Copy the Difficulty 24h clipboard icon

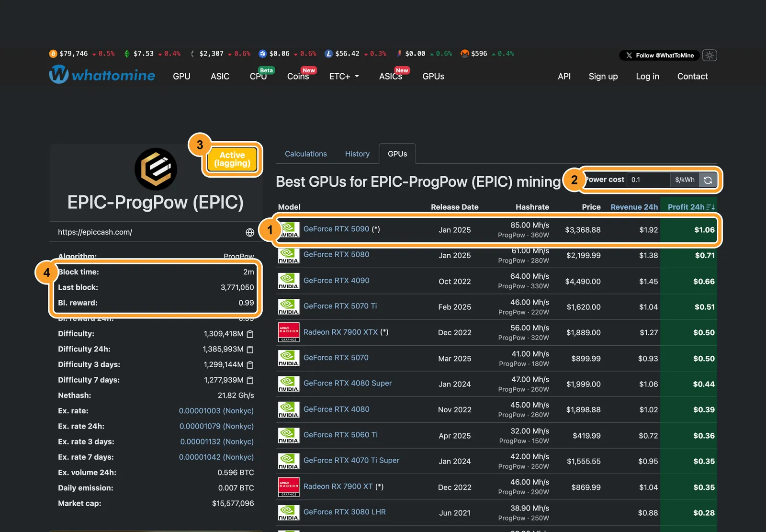point(250,350)
